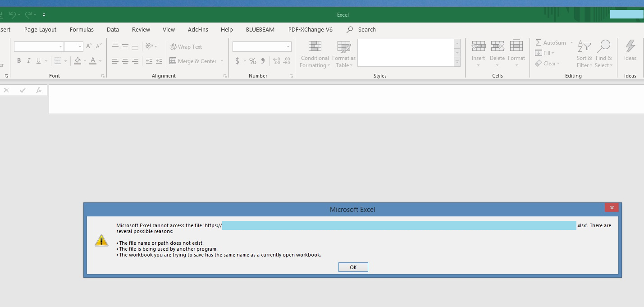The image size is (644, 307).
Task: Click the Increase Font Size icon
Action: [89, 46]
